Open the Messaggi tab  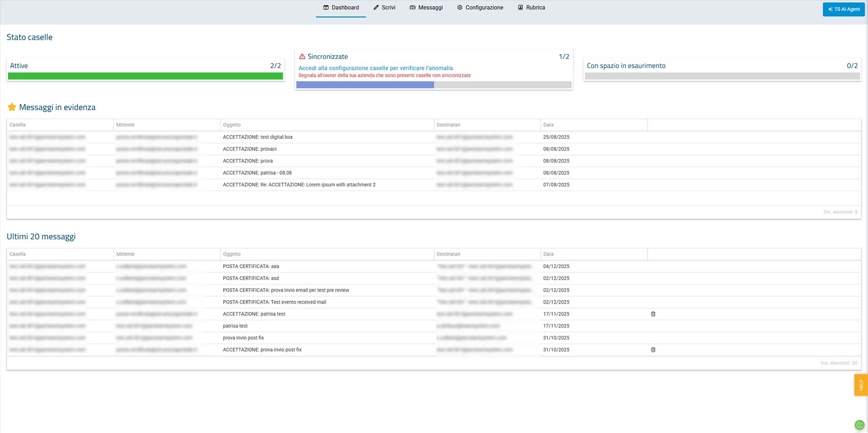(426, 8)
